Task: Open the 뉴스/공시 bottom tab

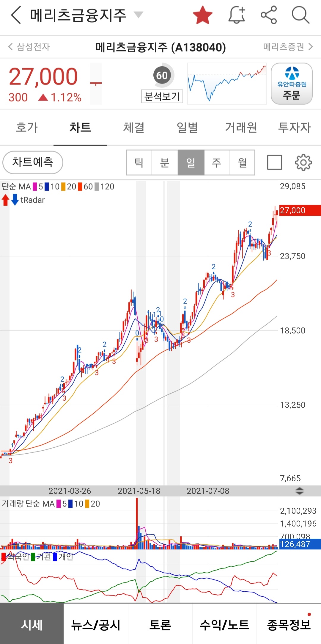Action: click(x=96, y=624)
